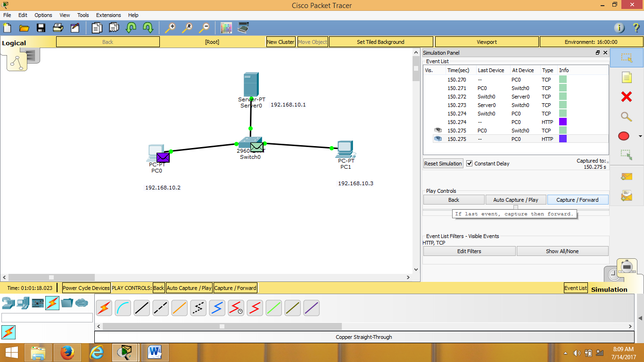
Task: Choose the Serial DCE cable with clock
Action: (x=236, y=308)
